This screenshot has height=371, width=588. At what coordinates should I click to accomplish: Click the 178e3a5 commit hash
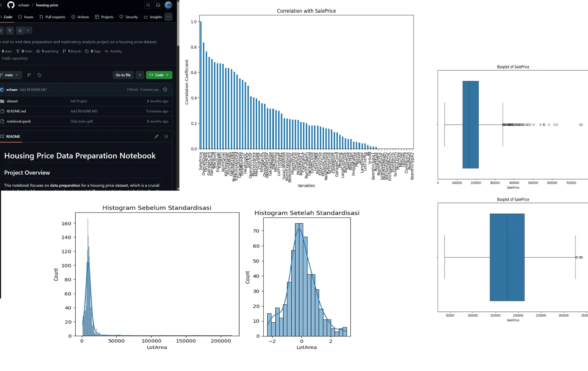click(133, 89)
